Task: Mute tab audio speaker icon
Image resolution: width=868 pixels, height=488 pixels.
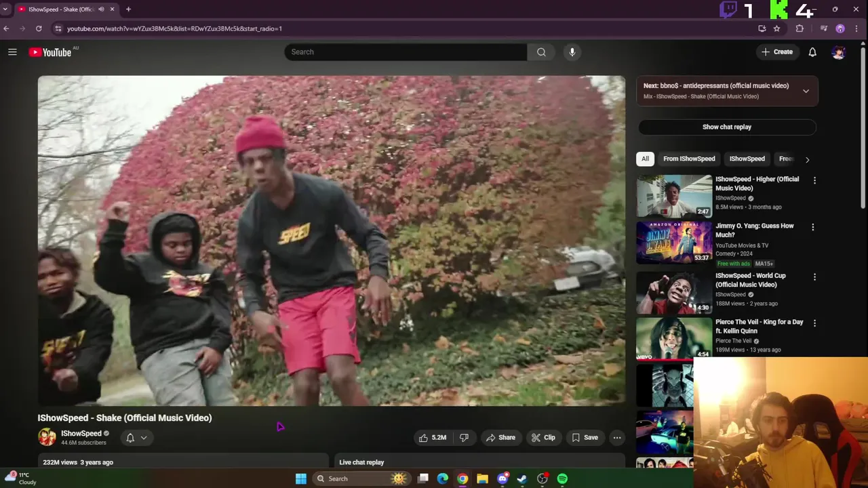Action: 101,9
